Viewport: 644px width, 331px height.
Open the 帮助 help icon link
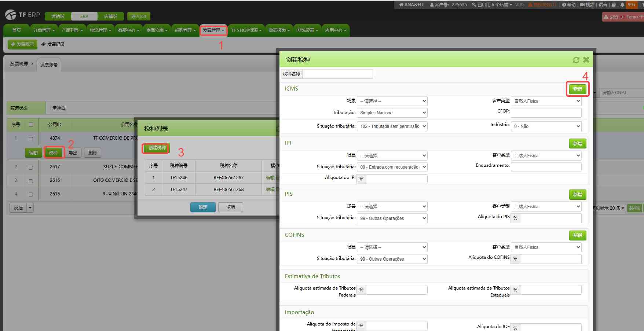(569, 5)
